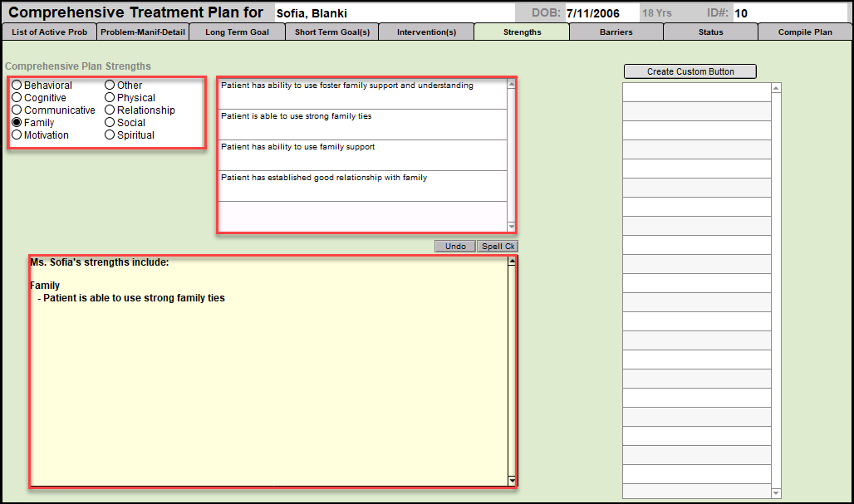Click the down arrow of strengths list scrollbar
854x504 pixels.
[512, 227]
